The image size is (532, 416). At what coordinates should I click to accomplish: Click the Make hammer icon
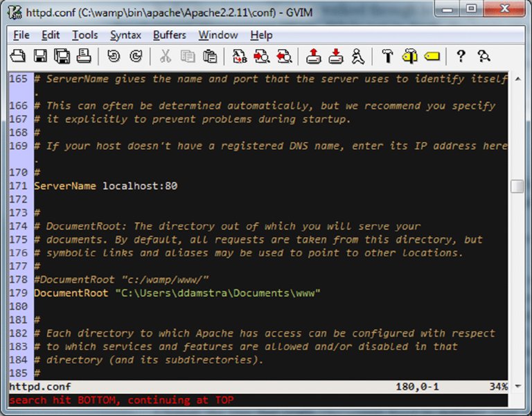point(387,56)
